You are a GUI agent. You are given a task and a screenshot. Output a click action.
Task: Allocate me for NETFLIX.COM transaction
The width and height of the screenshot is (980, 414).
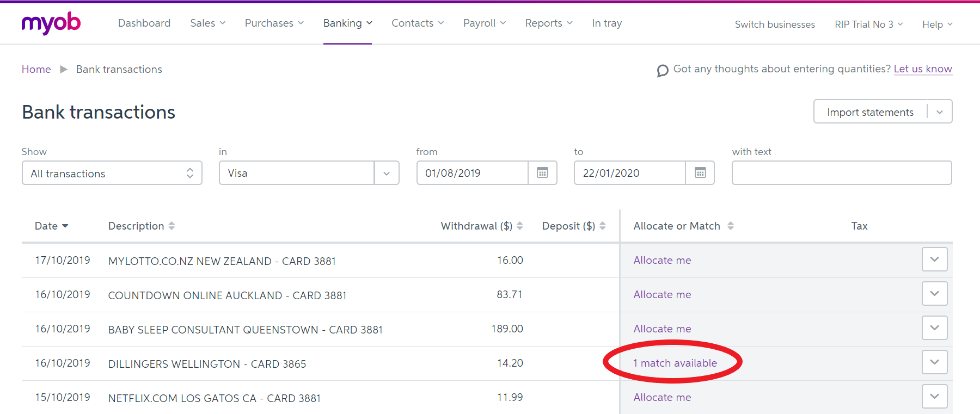point(662,397)
